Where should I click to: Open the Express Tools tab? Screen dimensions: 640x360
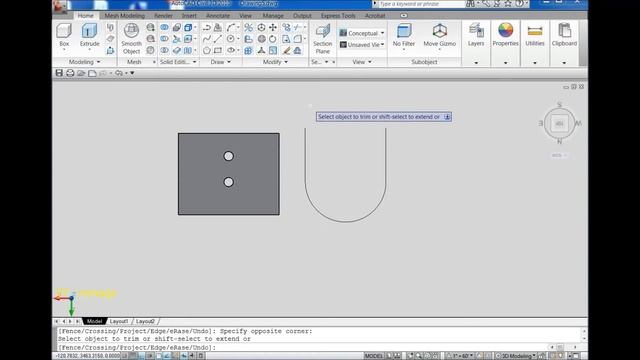click(x=338, y=16)
